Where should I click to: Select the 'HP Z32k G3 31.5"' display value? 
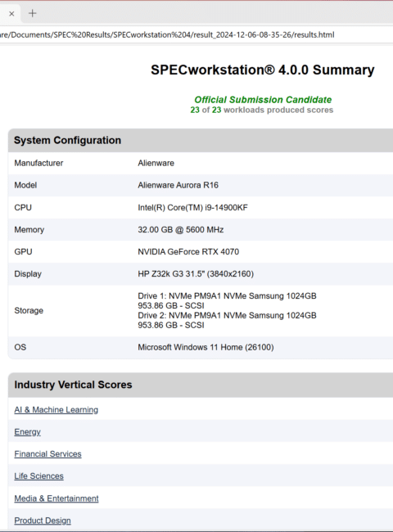pos(196,273)
